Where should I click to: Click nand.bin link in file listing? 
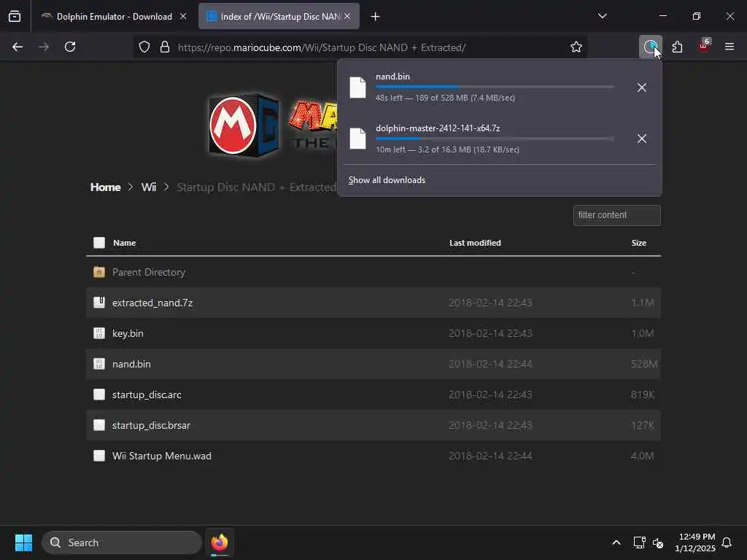coord(131,364)
